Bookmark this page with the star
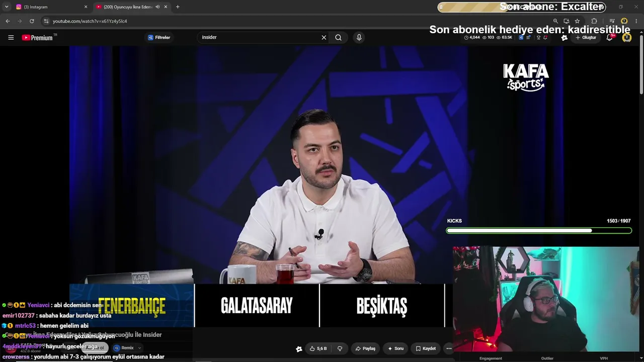 pos(577,21)
